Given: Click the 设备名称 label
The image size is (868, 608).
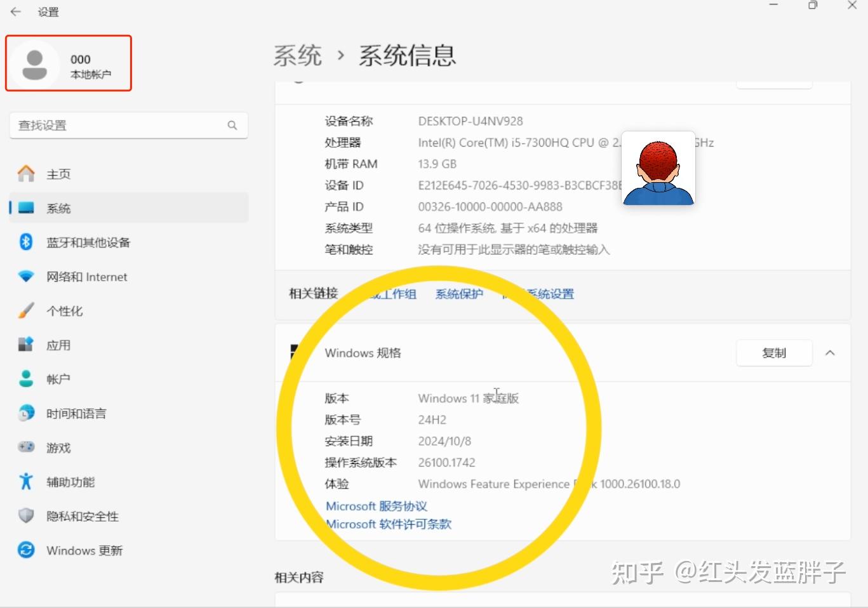Looking at the screenshot, I should [349, 121].
